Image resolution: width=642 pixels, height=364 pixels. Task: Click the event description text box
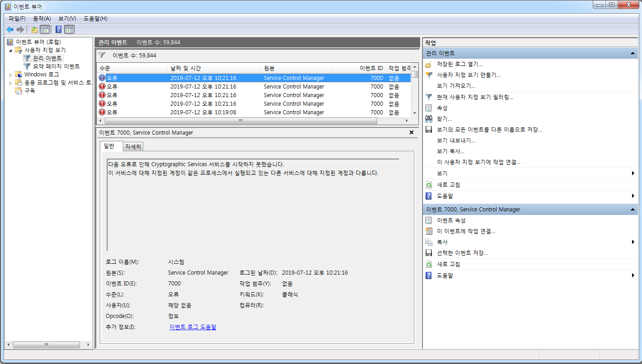click(x=253, y=205)
